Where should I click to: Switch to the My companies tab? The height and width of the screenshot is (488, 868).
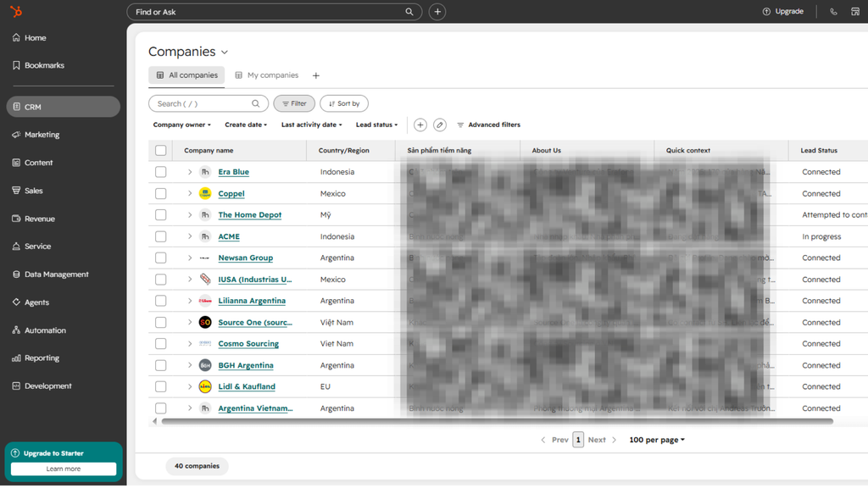[x=267, y=75]
